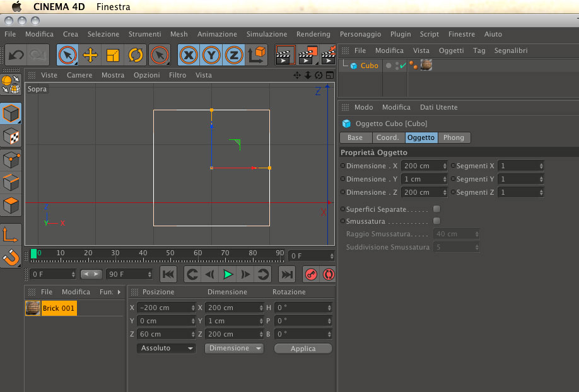The image size is (579, 392).
Task: Open the Rendering menu
Action: tap(313, 34)
